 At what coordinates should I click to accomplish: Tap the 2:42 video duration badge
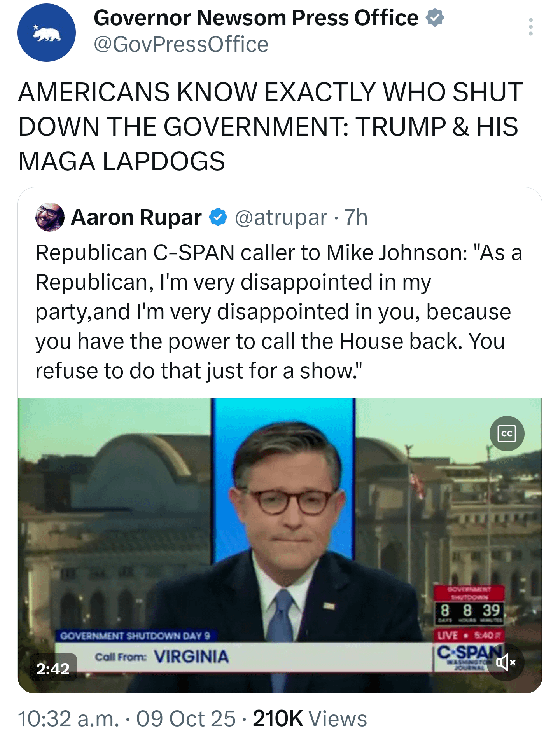[x=53, y=669]
